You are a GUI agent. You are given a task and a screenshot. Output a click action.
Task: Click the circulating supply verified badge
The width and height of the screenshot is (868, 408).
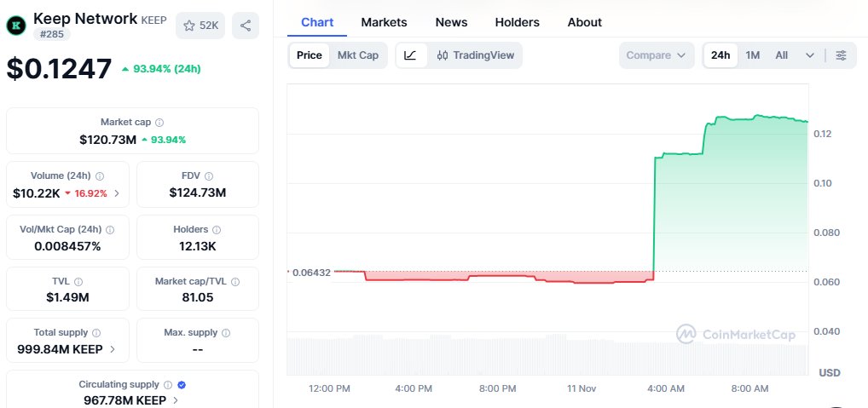point(182,385)
